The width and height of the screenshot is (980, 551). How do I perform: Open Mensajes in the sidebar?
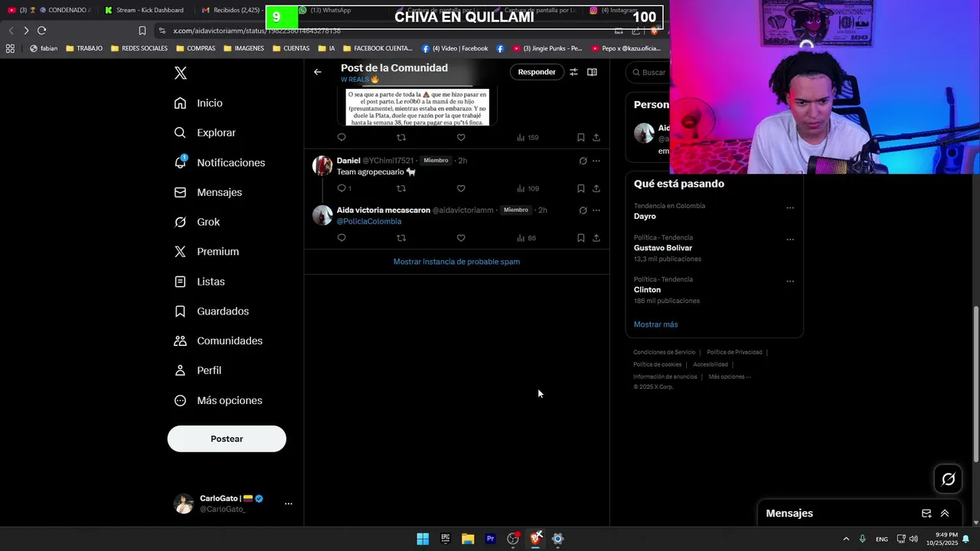click(x=208, y=193)
